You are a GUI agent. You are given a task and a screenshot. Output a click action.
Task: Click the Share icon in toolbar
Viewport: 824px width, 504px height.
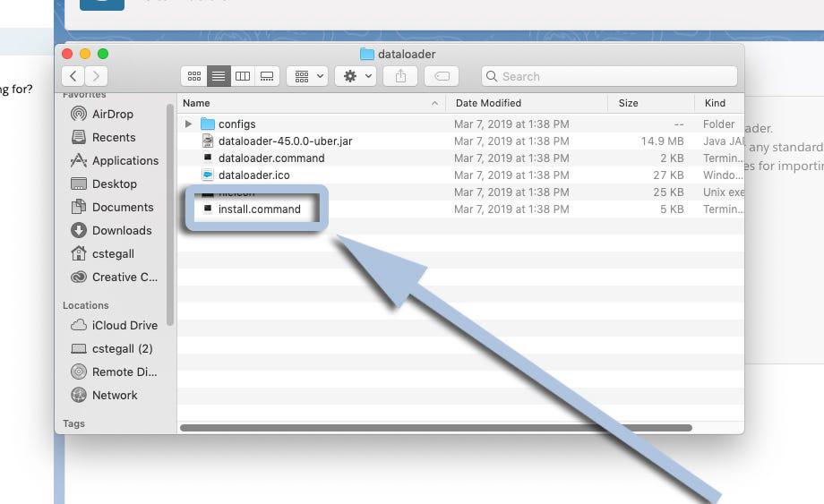(400, 77)
